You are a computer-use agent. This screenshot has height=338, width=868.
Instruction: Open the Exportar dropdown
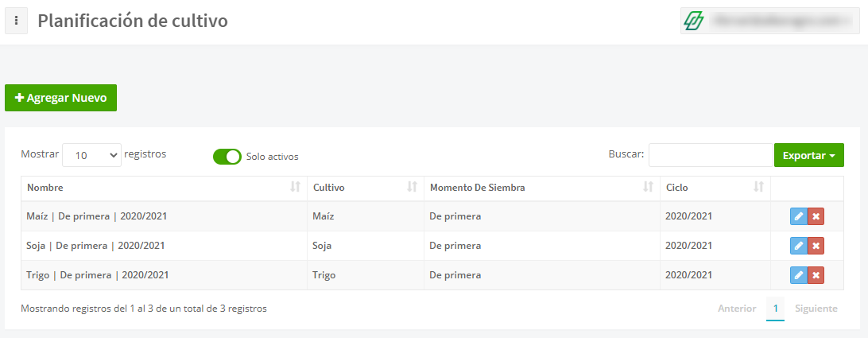coord(808,155)
